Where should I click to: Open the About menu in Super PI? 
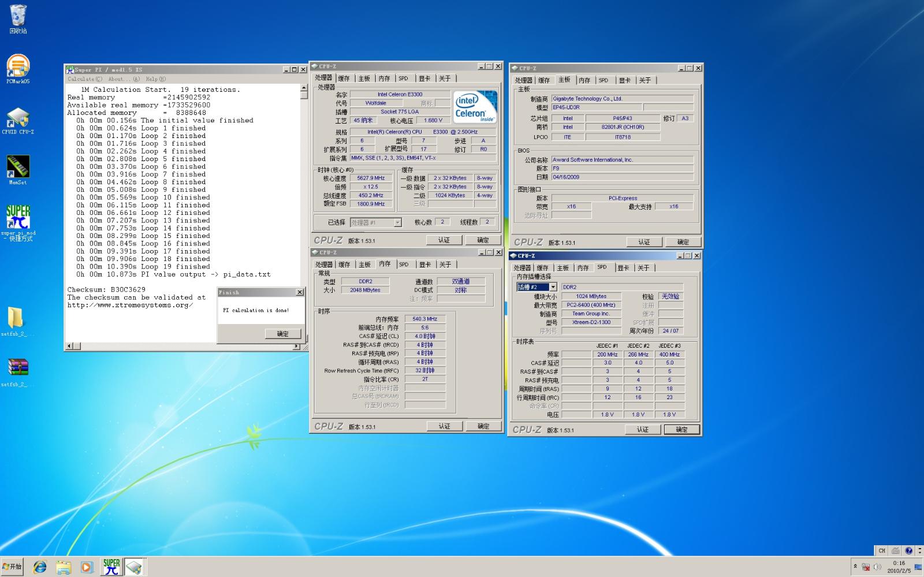click(x=124, y=79)
